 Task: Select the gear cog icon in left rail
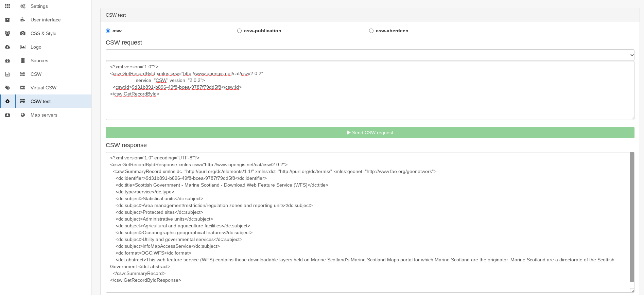point(7,101)
